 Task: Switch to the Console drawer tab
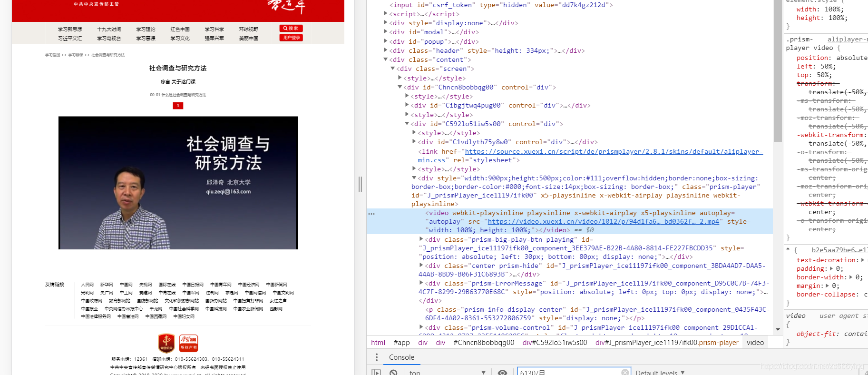(401, 357)
